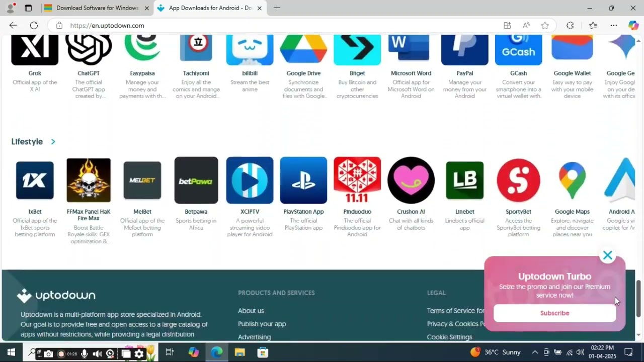Subscribe to Uptodown Turbo

point(554,313)
